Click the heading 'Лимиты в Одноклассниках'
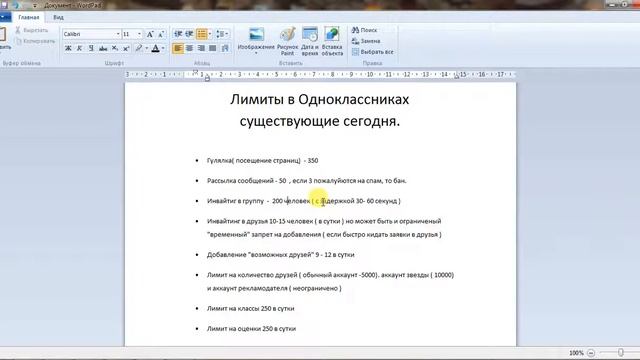Image resolution: width=640 pixels, height=360 pixels. (320, 99)
